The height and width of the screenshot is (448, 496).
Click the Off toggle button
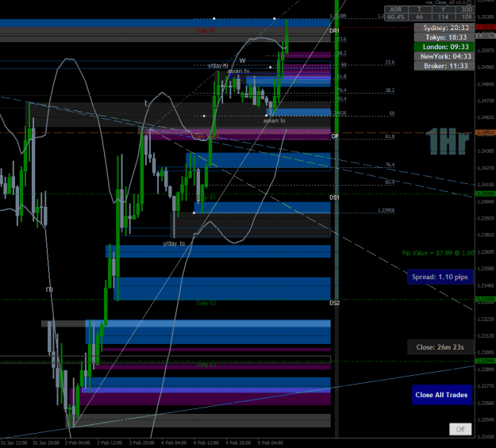click(460, 429)
